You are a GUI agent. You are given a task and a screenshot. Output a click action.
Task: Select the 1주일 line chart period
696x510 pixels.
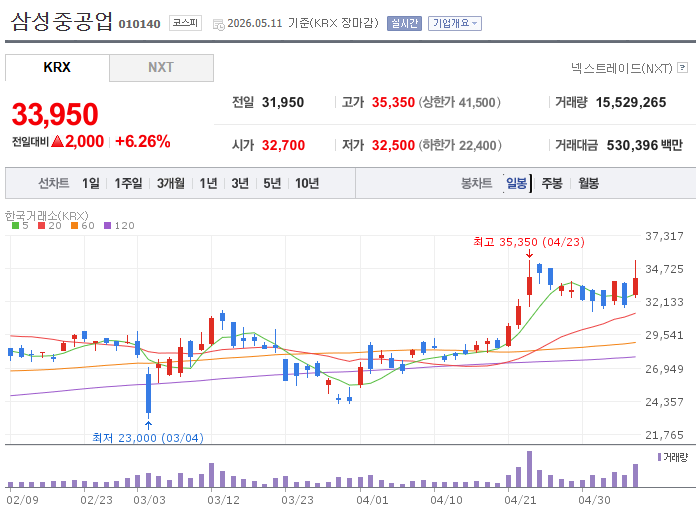point(128,183)
